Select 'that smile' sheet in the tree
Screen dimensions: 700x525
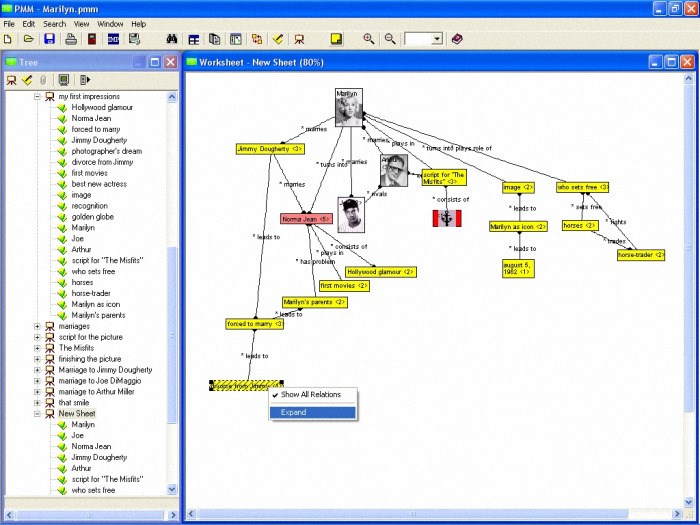[x=74, y=403]
